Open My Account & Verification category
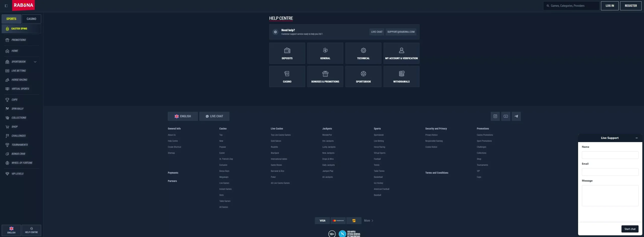The width and height of the screenshot is (644, 237). point(401,53)
